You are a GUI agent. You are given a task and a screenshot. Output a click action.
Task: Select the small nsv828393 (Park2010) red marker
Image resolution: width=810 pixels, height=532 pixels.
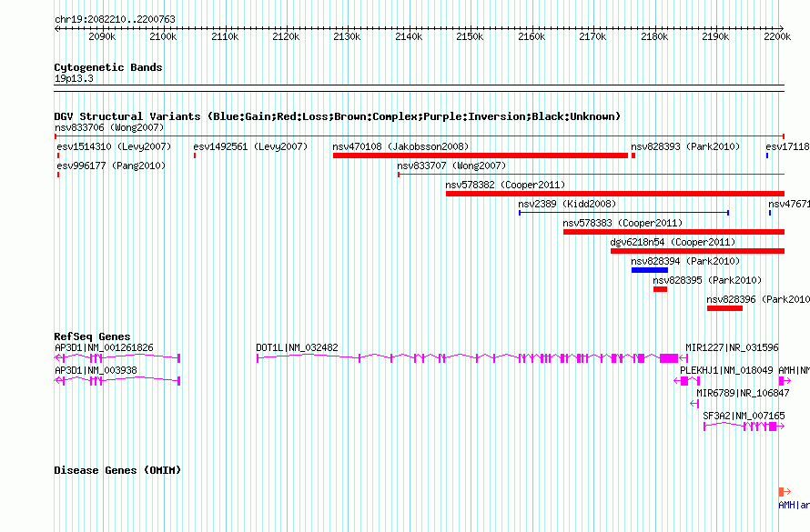click(633, 156)
